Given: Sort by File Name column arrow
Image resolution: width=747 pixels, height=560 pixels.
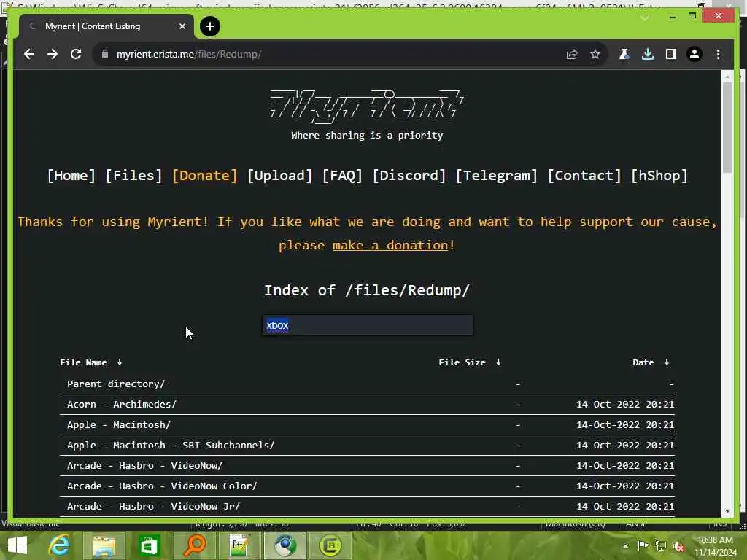Looking at the screenshot, I should (120, 362).
